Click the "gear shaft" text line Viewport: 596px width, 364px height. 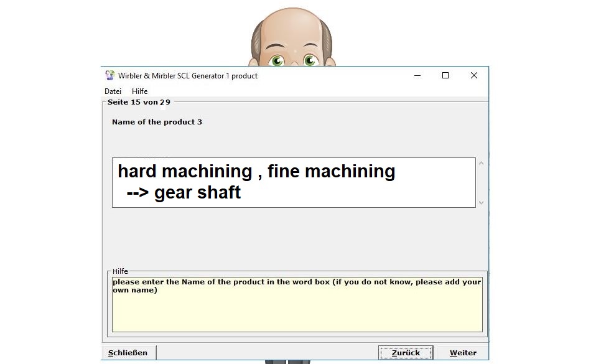(x=197, y=193)
